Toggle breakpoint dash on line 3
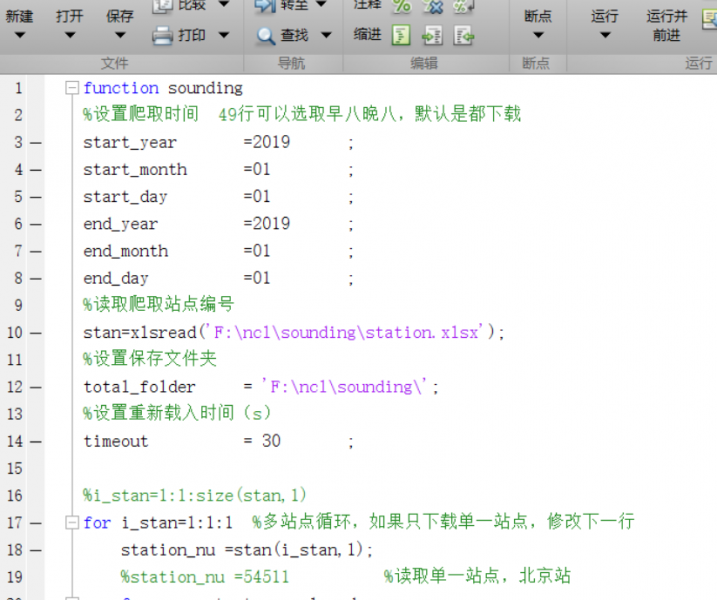Viewport: 717px width, 600px height. (x=35, y=143)
